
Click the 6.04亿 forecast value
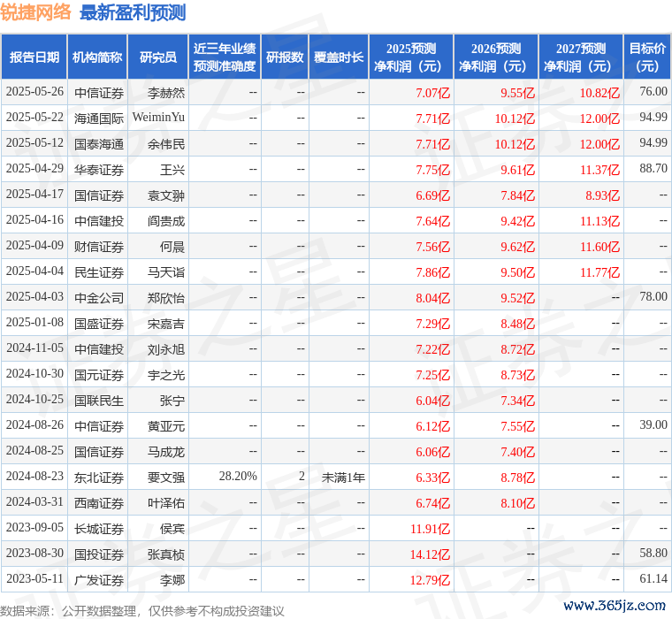[x=432, y=401]
